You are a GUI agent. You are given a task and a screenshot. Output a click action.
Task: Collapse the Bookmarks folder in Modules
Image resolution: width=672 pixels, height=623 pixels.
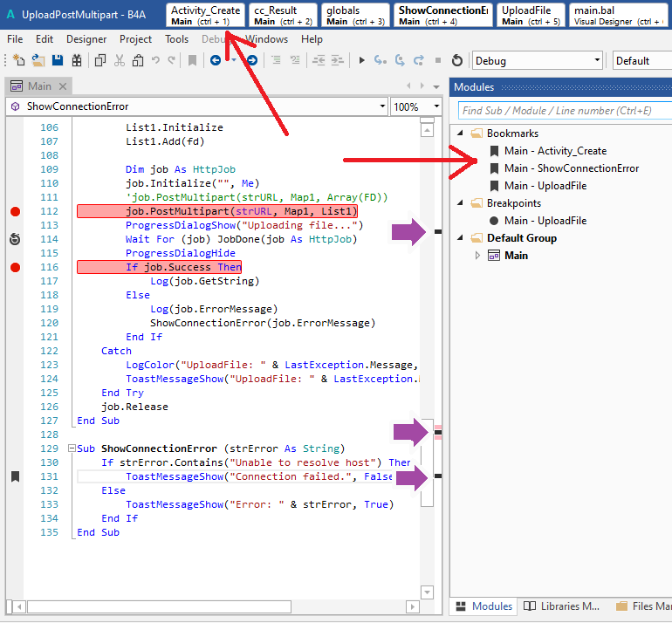point(460,133)
